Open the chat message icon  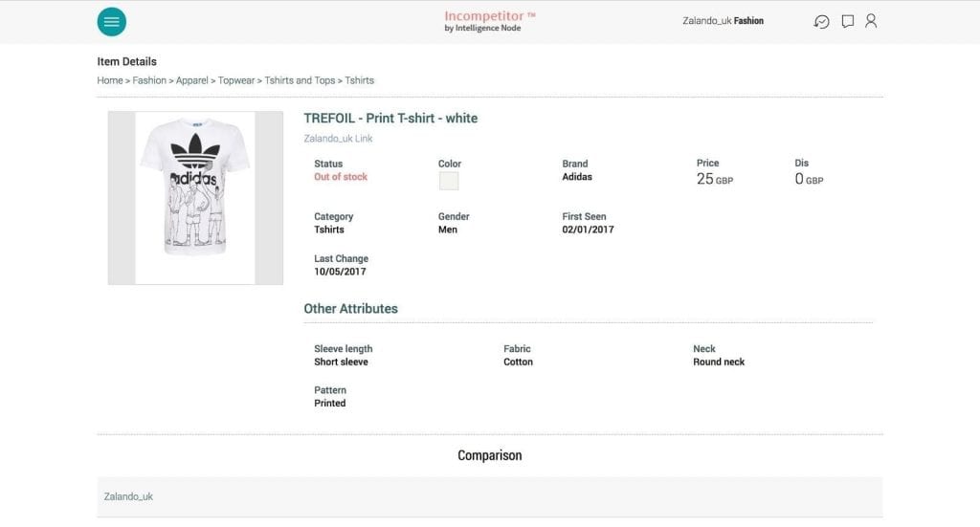[847, 21]
